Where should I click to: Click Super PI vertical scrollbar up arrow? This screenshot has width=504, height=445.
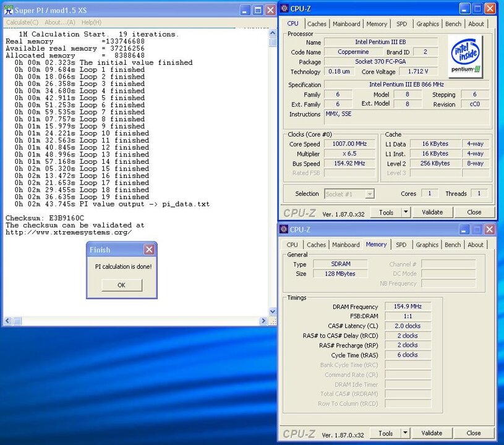tap(273, 33)
